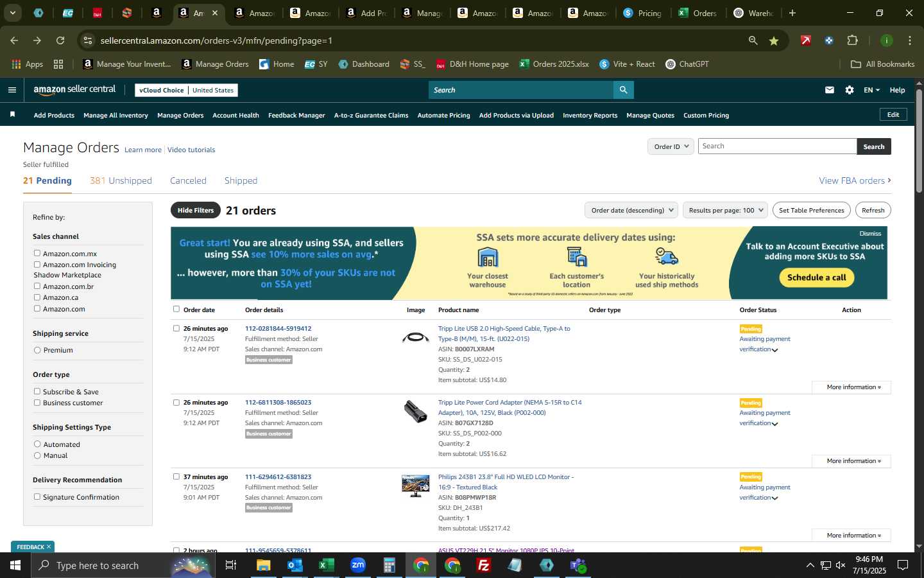Open the Seller Central hamburger menu
The image size is (924, 578).
(x=12, y=90)
